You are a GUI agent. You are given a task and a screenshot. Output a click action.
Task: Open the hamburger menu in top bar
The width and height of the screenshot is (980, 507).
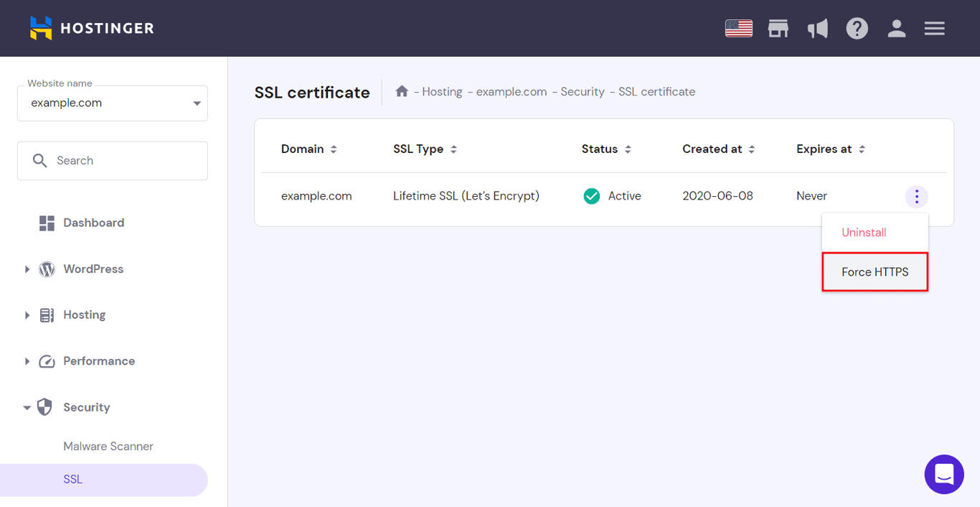click(x=934, y=28)
